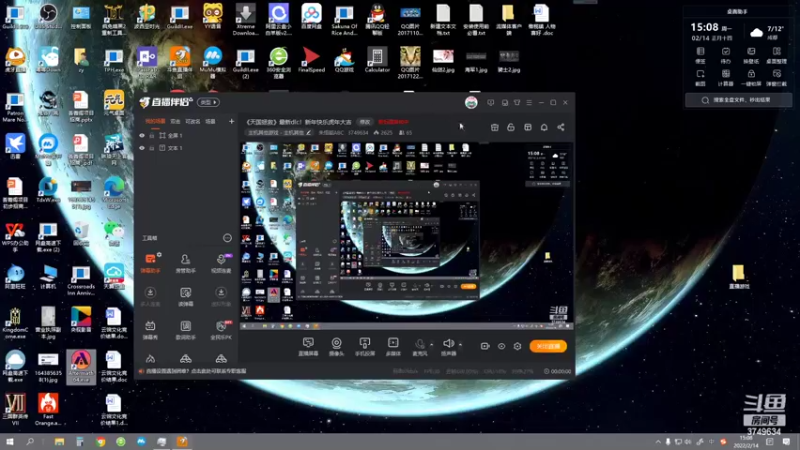
Task: Open 截图 screenshot tool in assistant
Action: (x=700, y=78)
